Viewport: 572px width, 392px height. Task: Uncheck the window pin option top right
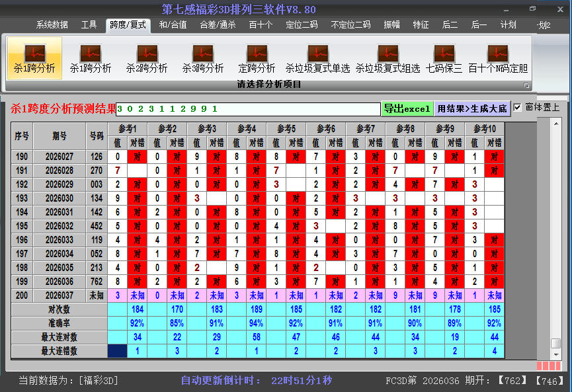[518, 107]
